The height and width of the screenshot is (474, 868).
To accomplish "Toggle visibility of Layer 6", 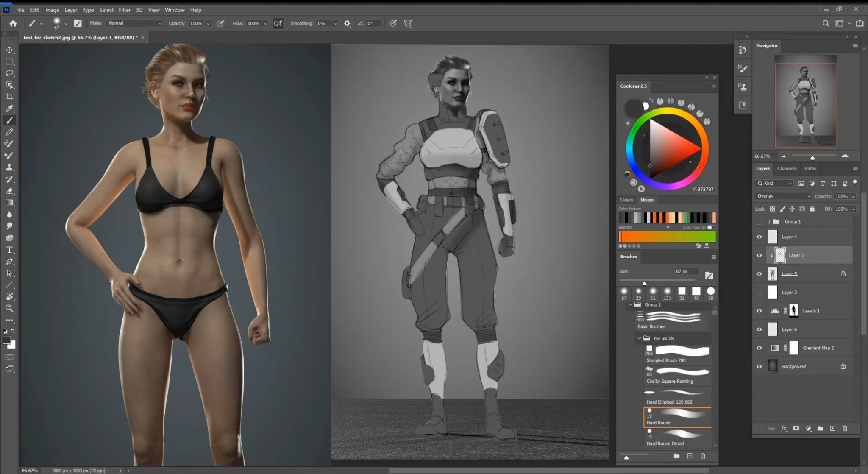I will pyautogui.click(x=759, y=329).
